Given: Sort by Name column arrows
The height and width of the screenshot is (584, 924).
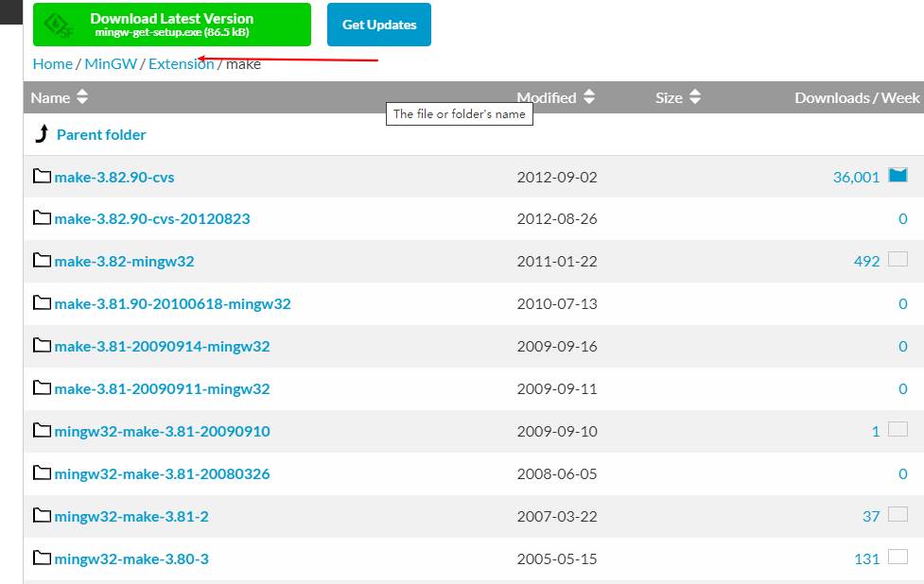Looking at the screenshot, I should tap(82, 97).
